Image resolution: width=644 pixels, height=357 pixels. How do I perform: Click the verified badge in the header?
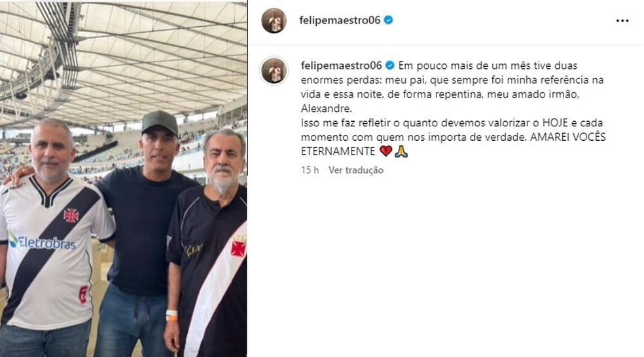coord(388,20)
